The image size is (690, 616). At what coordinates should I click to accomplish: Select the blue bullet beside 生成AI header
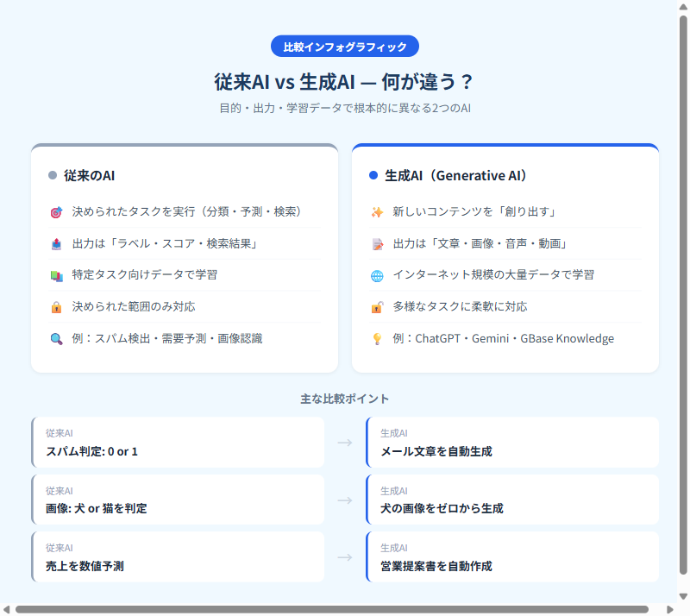click(x=373, y=175)
